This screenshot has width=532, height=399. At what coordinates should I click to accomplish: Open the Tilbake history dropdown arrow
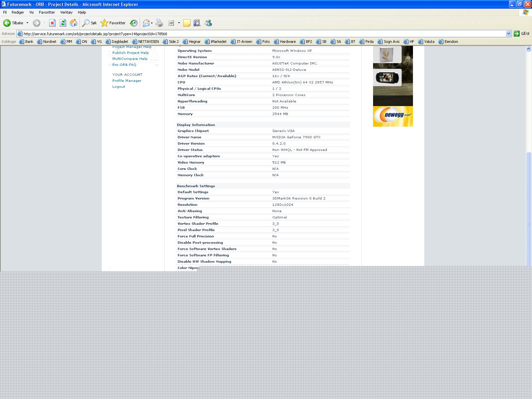[x=27, y=23]
